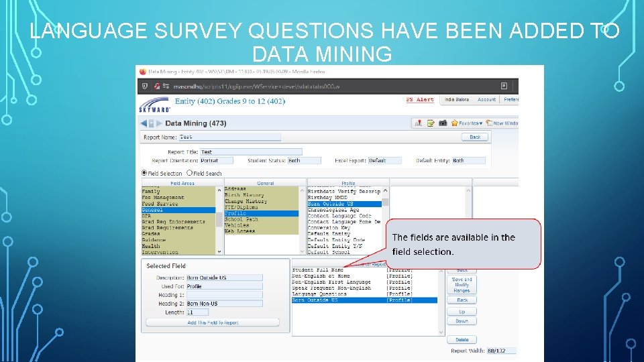Click the Skyward logo
644x362 pixels.
point(154,105)
